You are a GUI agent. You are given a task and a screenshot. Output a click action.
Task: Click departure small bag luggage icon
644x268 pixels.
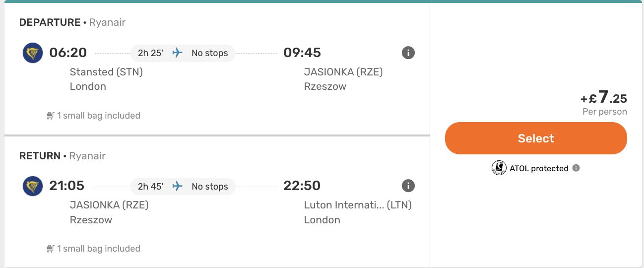coord(50,116)
